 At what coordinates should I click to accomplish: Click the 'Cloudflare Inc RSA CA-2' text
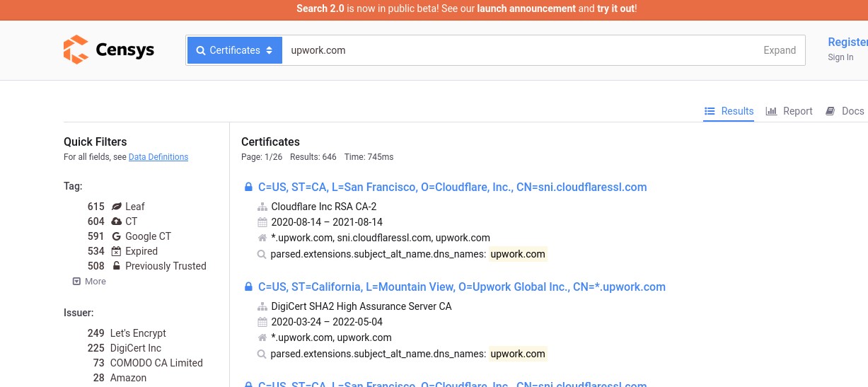tap(324, 207)
